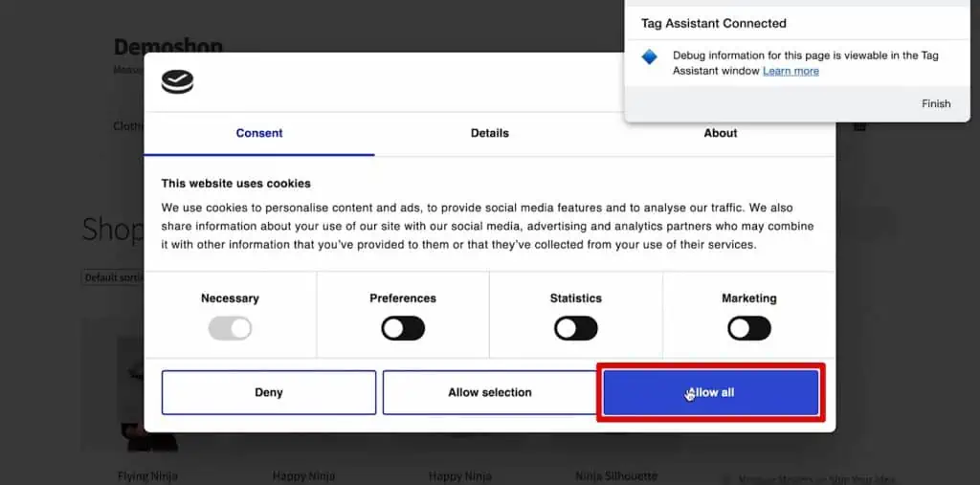Open the Default sorting dropdown
Image resolution: width=980 pixels, height=485 pixels.
tap(113, 277)
